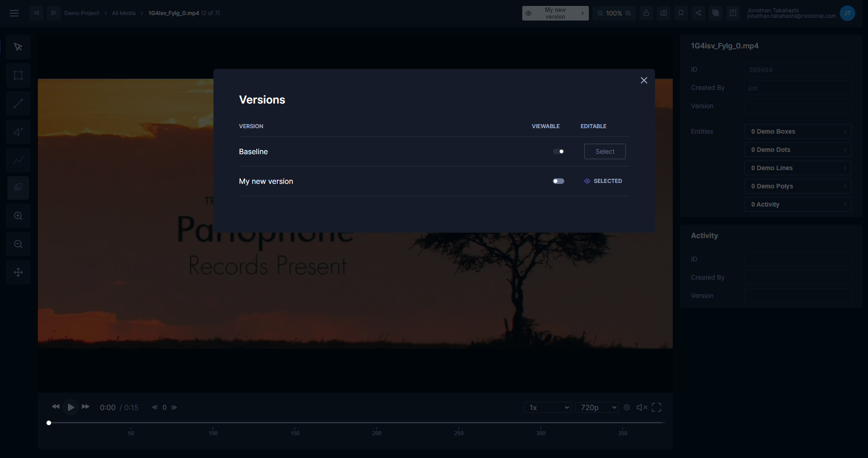This screenshot has height=458, width=868.
Task: Click the media ID field 389484
Action: (798, 70)
